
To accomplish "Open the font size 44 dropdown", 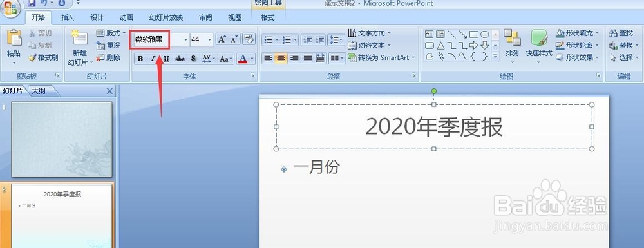I will point(210,39).
